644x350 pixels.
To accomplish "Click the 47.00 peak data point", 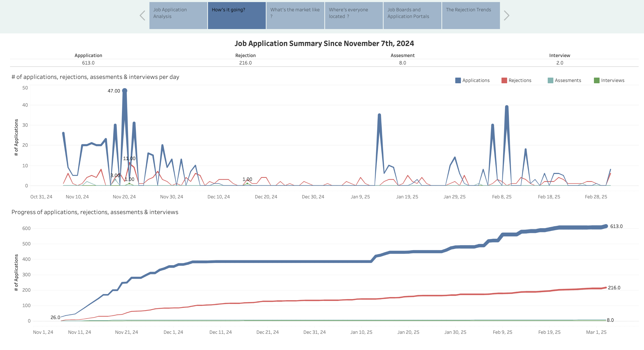I will click(125, 91).
